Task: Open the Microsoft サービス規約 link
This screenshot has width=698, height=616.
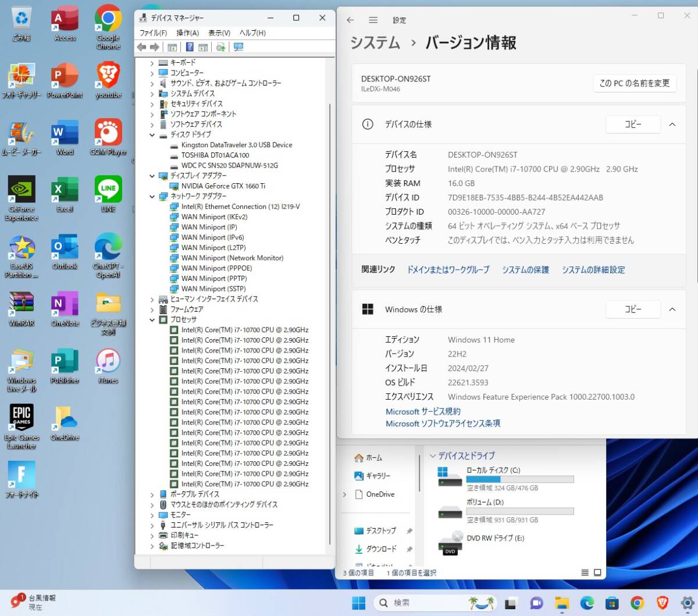Action: click(423, 411)
